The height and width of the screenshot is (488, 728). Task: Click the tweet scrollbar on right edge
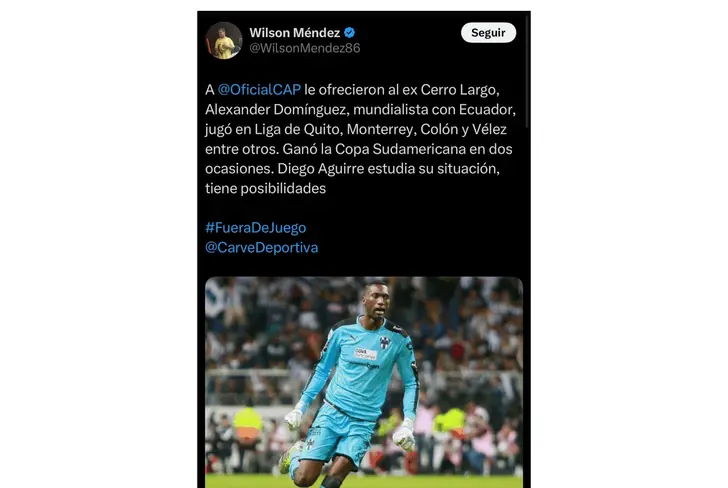coord(527,72)
